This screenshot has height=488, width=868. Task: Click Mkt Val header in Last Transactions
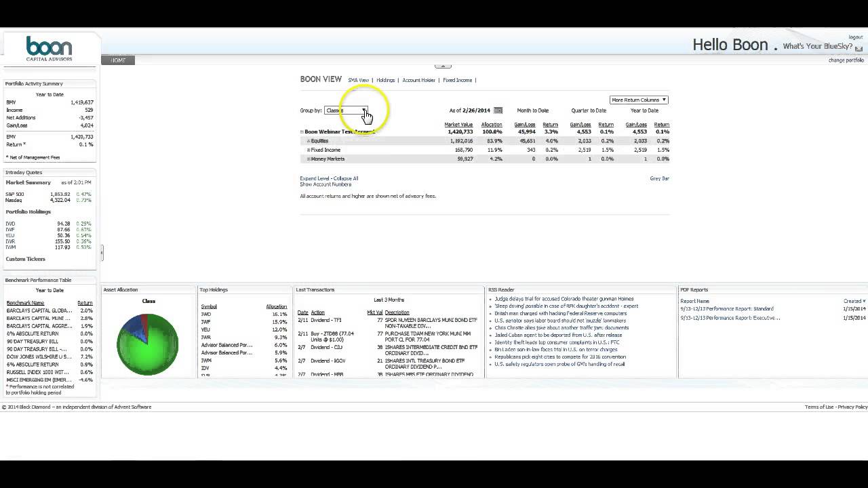point(375,312)
